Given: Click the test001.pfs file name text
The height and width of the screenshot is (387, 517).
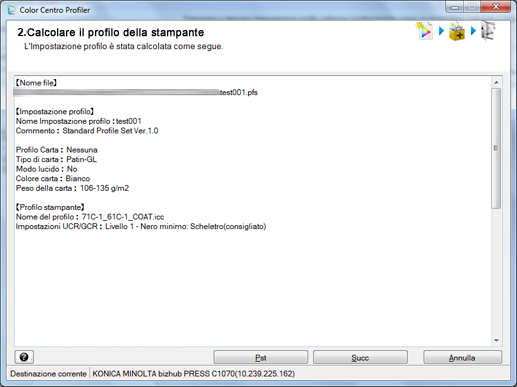Looking at the screenshot, I should [x=239, y=92].
